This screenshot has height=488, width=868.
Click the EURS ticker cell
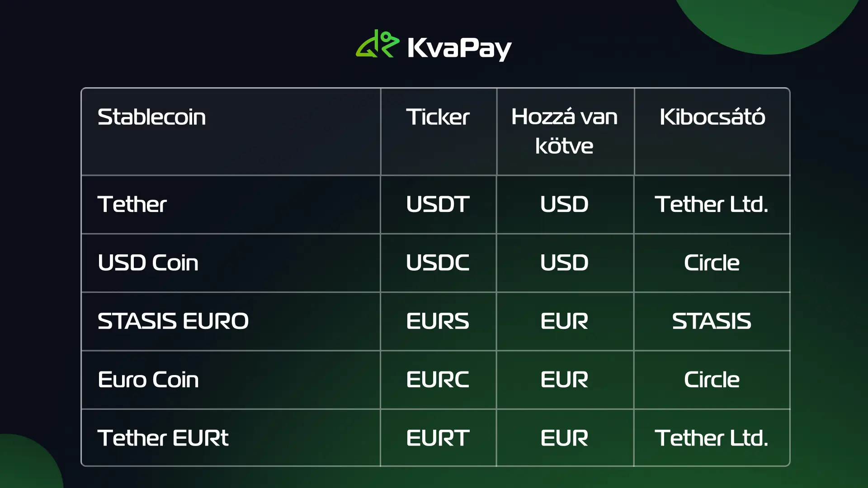[438, 321]
